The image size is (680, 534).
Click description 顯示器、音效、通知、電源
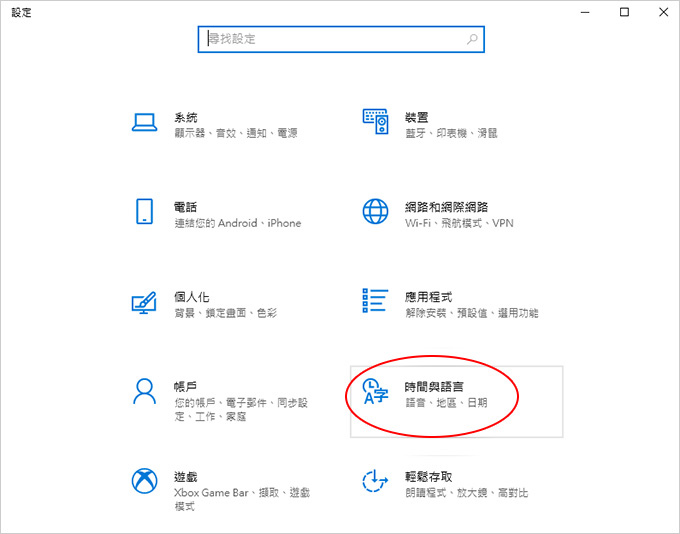click(236, 133)
